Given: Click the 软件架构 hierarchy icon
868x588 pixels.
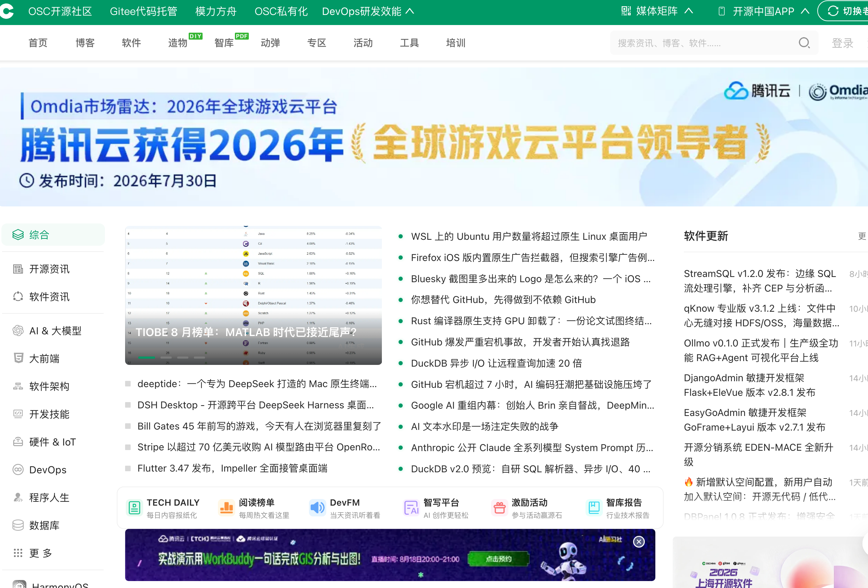Looking at the screenshot, I should 18,386.
